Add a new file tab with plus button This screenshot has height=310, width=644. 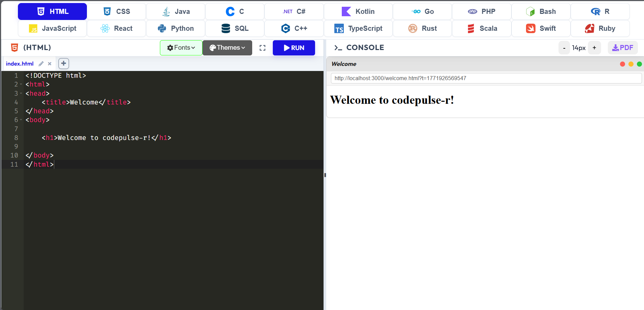pyautogui.click(x=63, y=64)
